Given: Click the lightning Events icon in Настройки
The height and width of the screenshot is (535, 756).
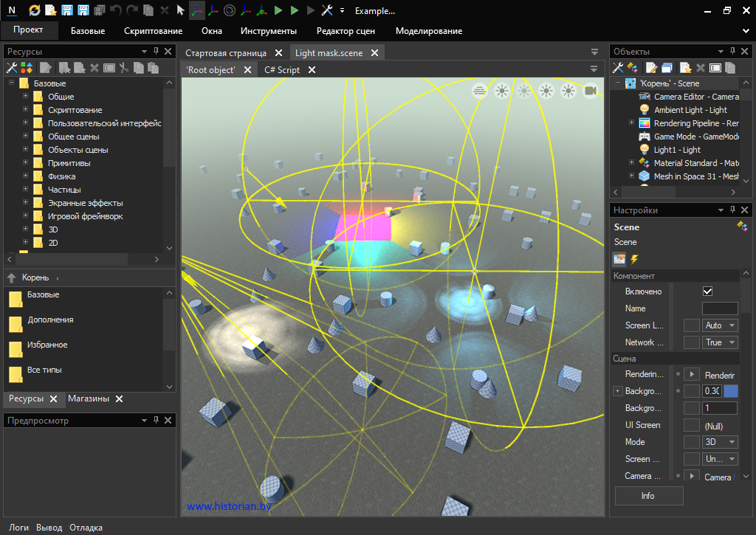Looking at the screenshot, I should [634, 259].
